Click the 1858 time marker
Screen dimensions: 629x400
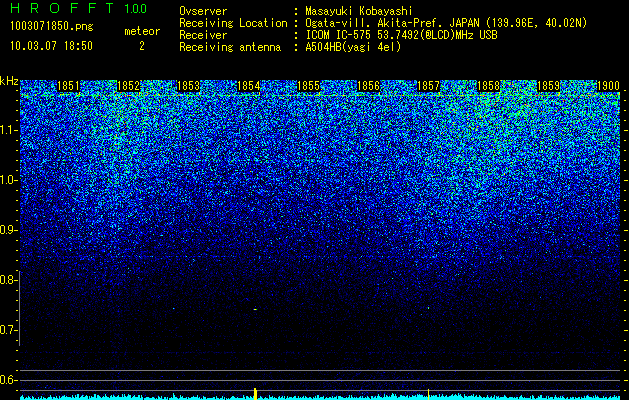(x=489, y=86)
